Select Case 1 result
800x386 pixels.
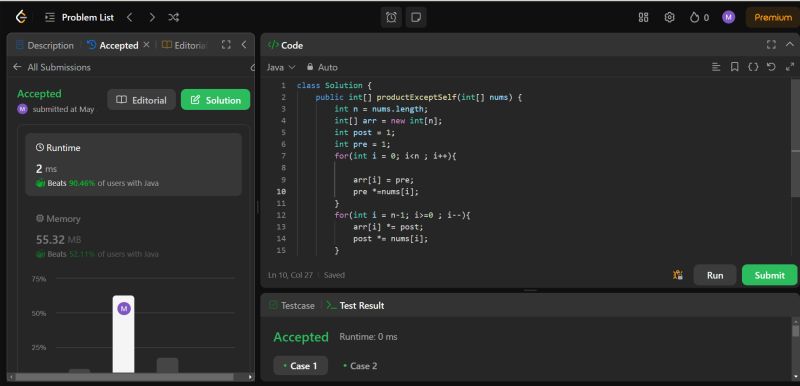click(301, 366)
